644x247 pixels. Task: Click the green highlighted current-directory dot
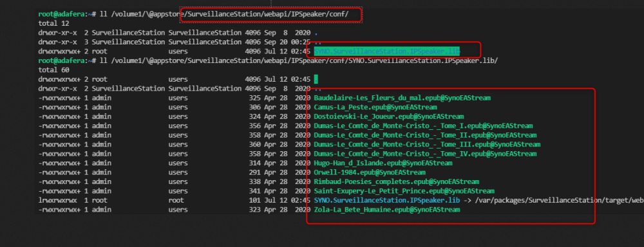[316, 79]
